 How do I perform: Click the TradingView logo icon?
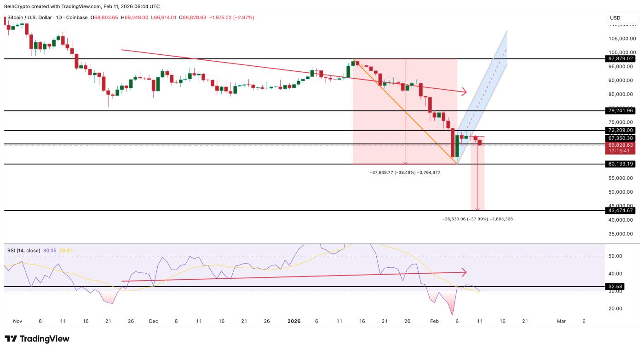(11, 339)
